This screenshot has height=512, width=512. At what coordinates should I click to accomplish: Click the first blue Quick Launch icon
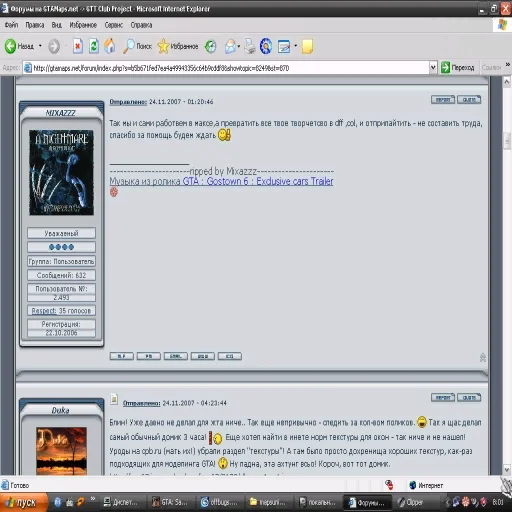pos(58,502)
